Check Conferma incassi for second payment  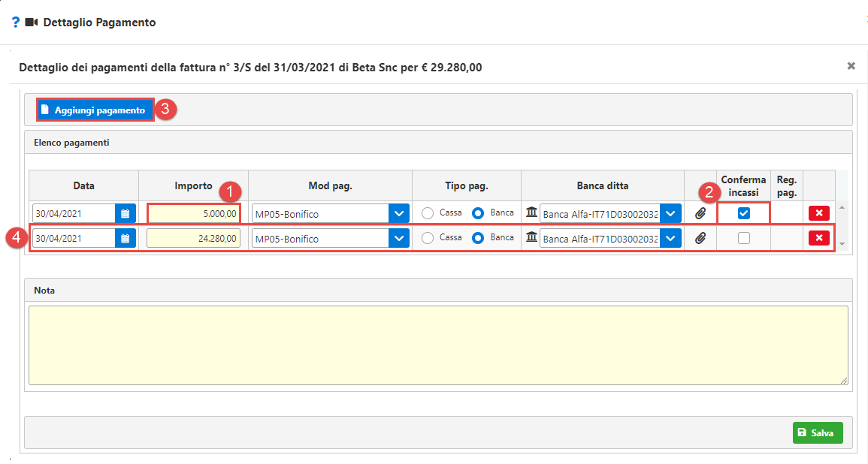click(743, 238)
